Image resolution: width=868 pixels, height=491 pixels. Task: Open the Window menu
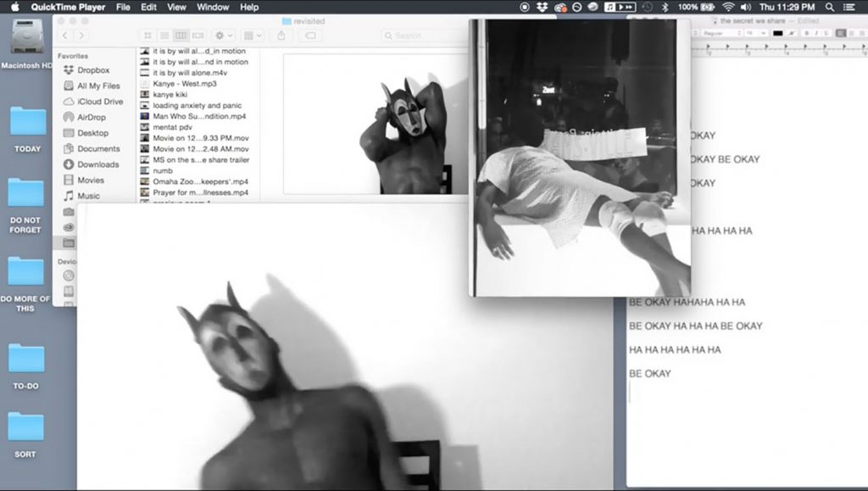[x=213, y=7]
